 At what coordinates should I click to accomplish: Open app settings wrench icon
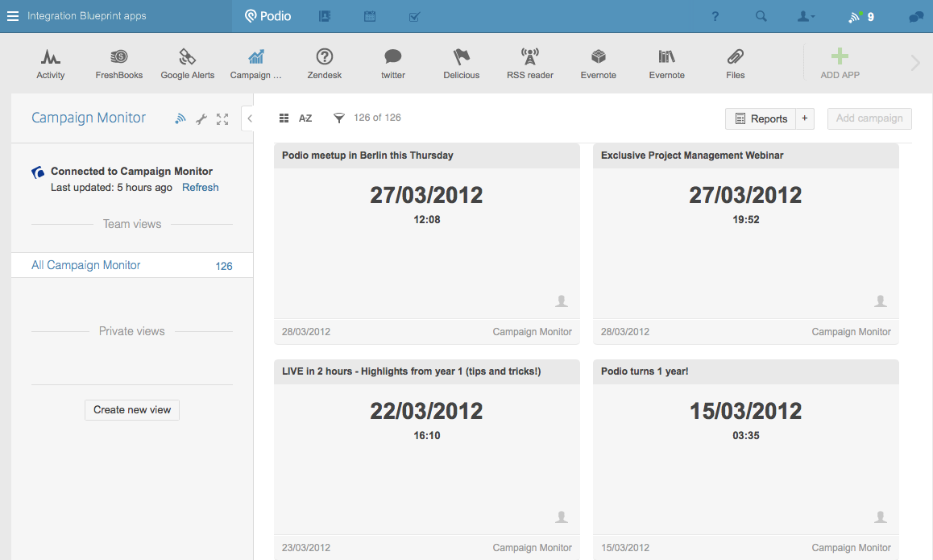201,119
